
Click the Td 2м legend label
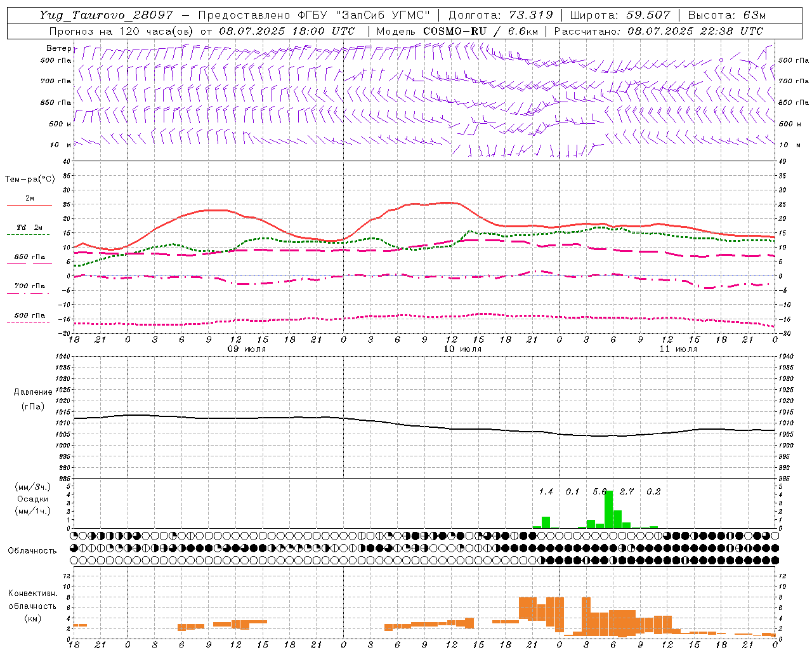pos(29,227)
